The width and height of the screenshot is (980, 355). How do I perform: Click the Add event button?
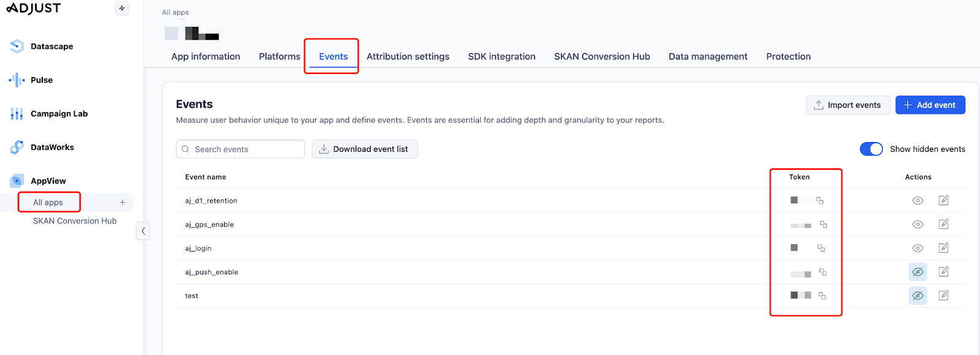coord(930,105)
